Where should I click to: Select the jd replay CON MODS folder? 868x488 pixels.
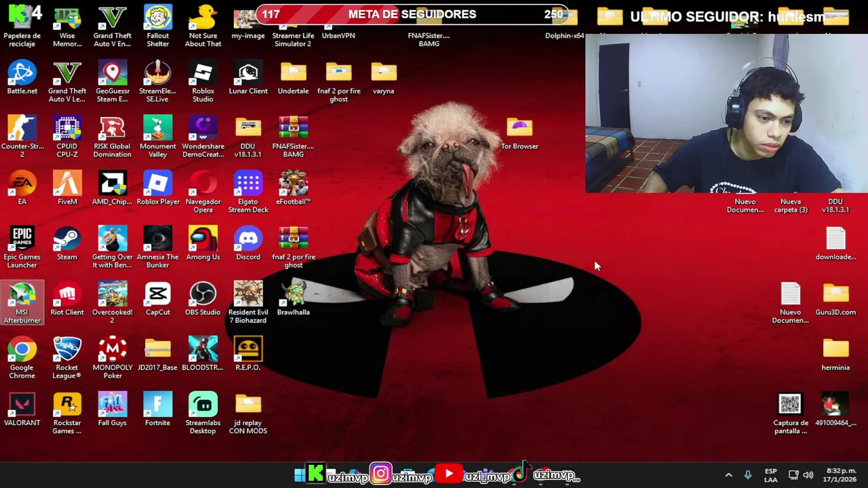[x=248, y=413]
